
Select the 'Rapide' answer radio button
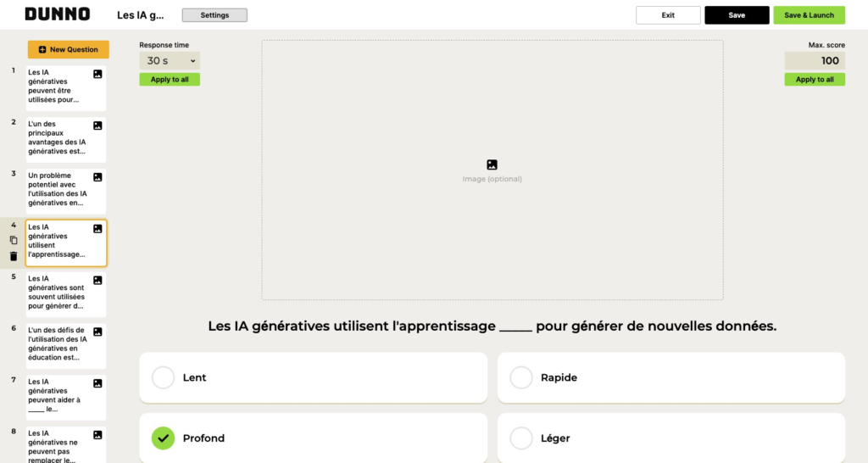click(521, 377)
